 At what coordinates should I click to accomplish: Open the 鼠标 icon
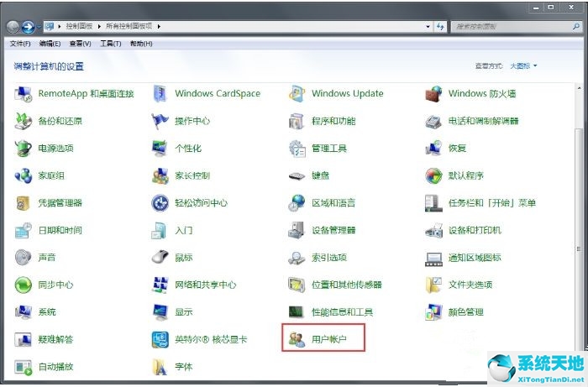[160, 258]
